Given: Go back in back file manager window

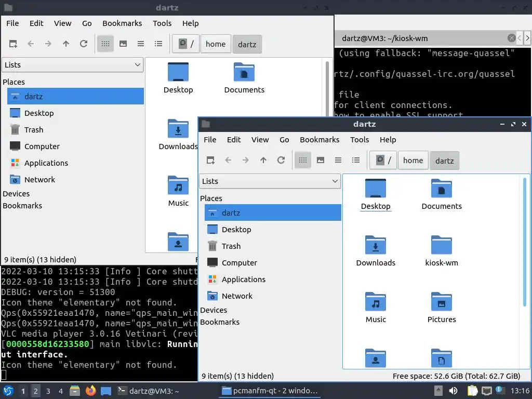Looking at the screenshot, I should [31, 44].
